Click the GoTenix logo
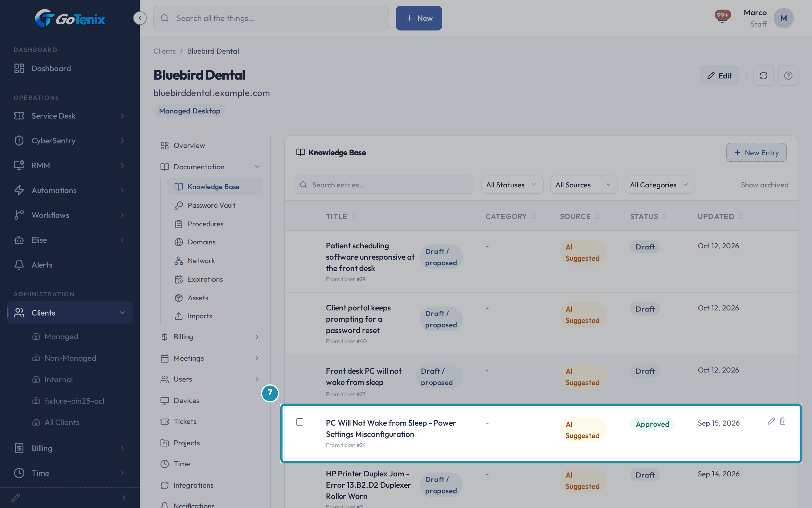 pos(70,18)
